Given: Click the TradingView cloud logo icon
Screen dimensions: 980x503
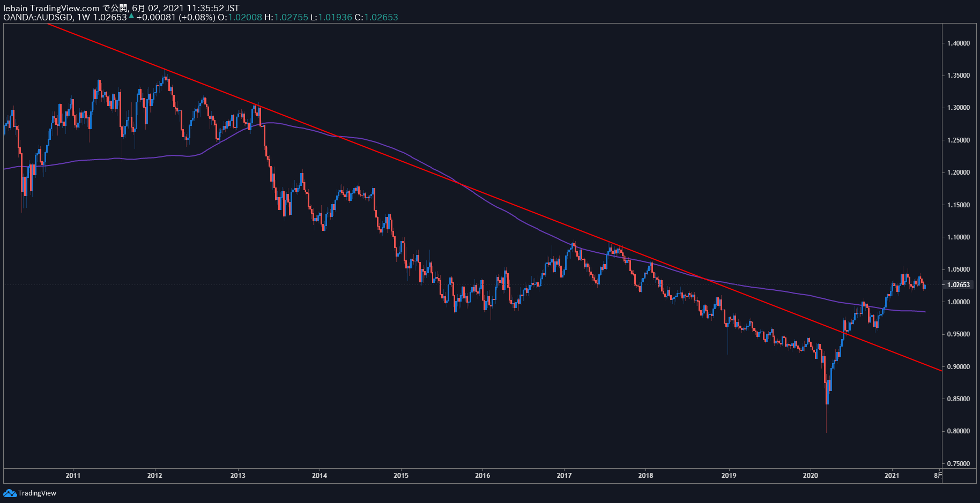Looking at the screenshot, I should pos(10,493).
